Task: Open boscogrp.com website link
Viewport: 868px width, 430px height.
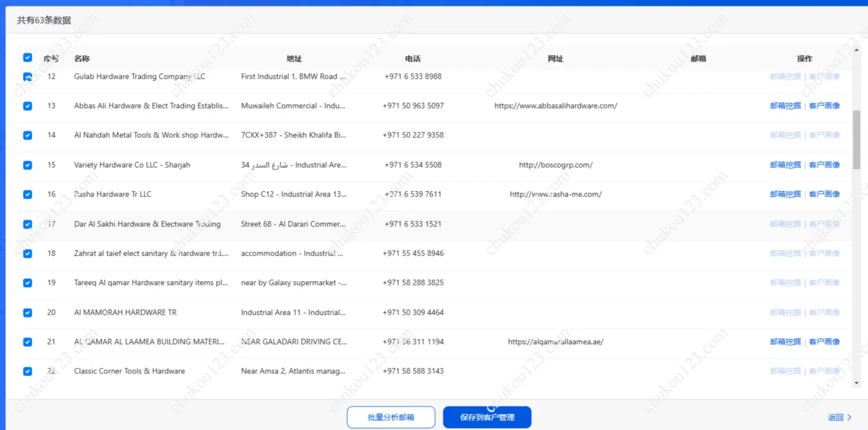Action: [555, 165]
